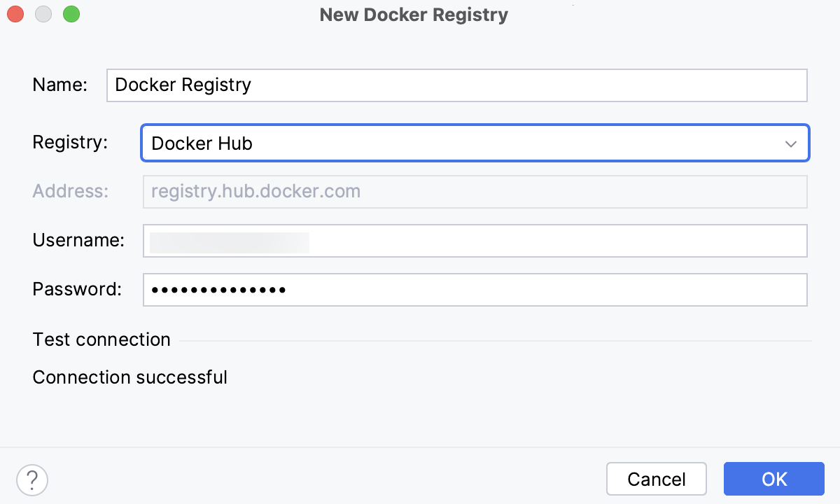840x504 pixels.
Task: Open the help documentation via the question mark icon
Action: pos(31,479)
